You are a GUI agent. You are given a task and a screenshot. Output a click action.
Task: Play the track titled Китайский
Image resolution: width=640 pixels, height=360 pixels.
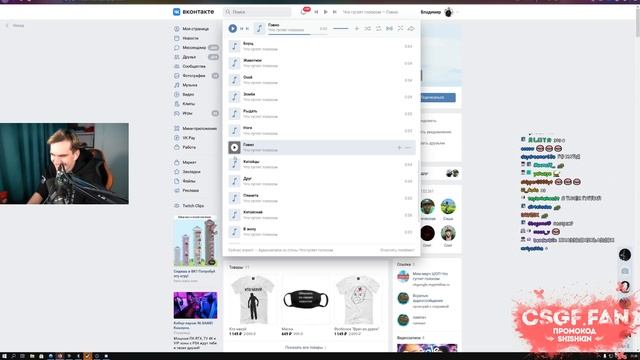322,215
